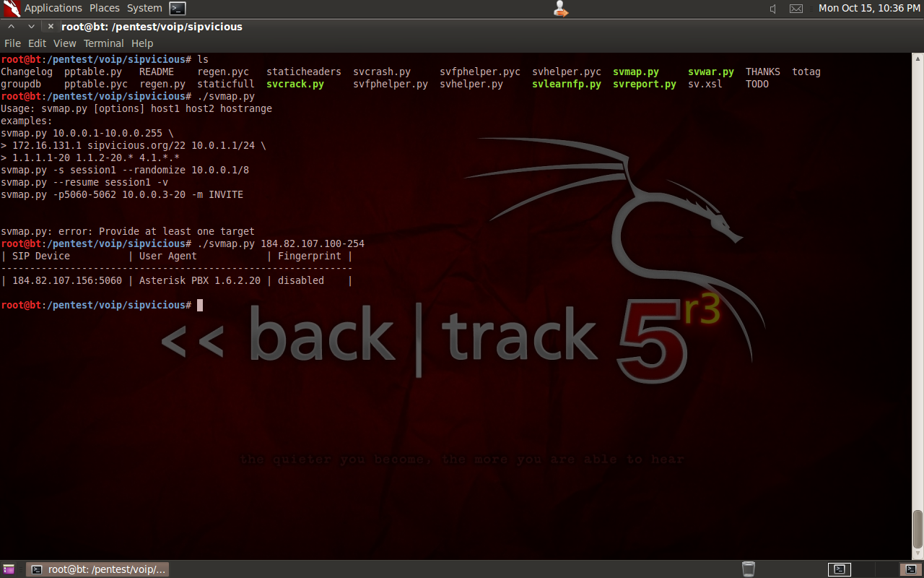924x578 pixels.
Task: Open the terminal Edit menu
Action: tap(37, 43)
